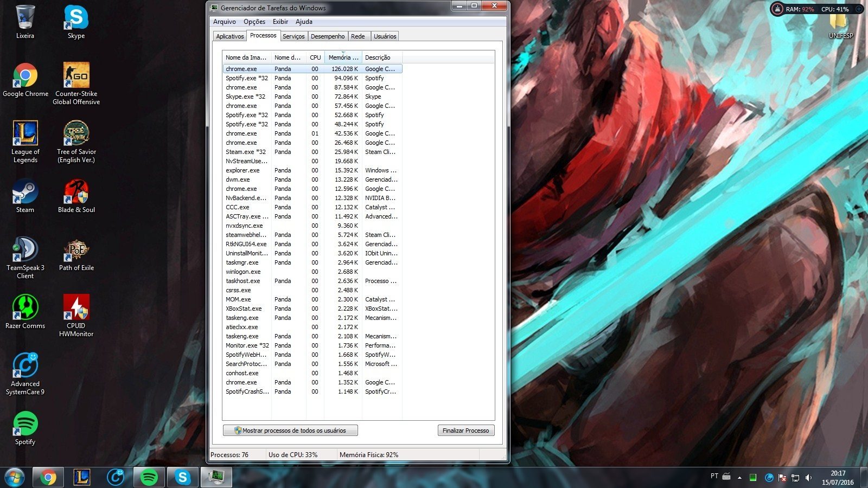Open the Lixeira recycle bin icon
The image size is (868, 488).
click(x=25, y=22)
